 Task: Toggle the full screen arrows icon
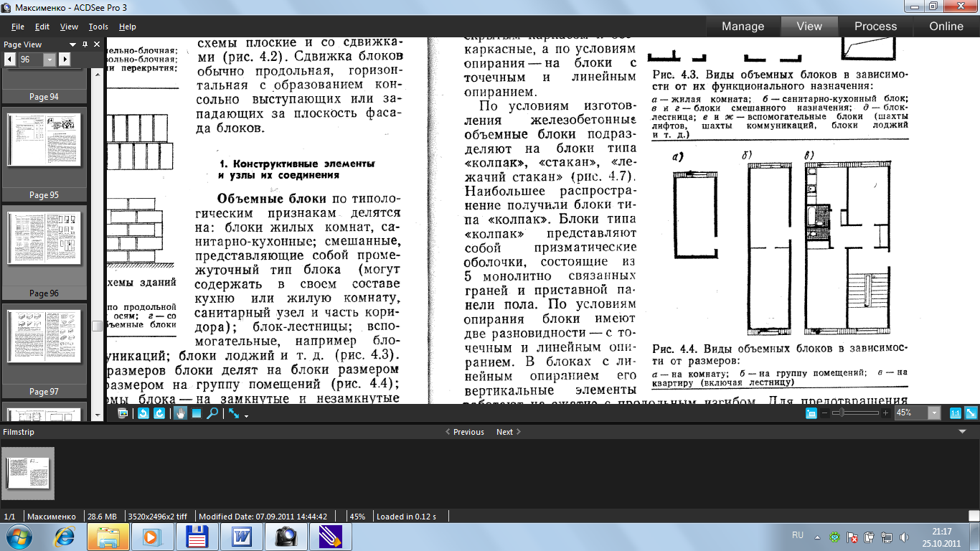click(234, 413)
